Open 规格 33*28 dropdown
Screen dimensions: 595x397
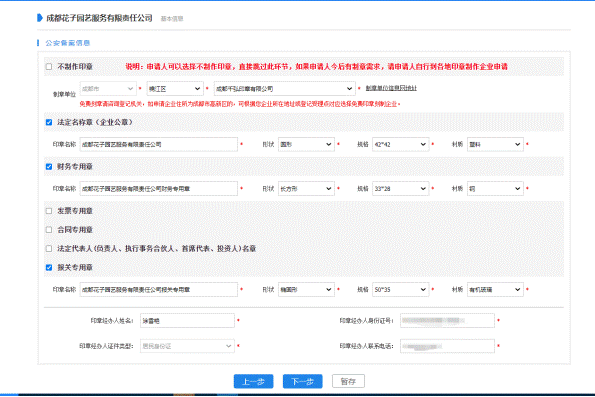[x=401, y=189]
